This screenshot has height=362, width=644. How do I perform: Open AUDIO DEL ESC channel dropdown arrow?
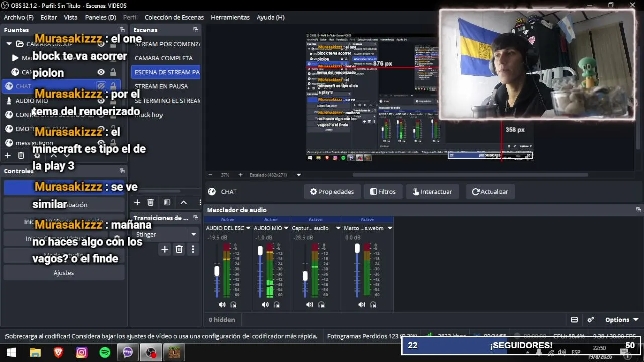249,228
